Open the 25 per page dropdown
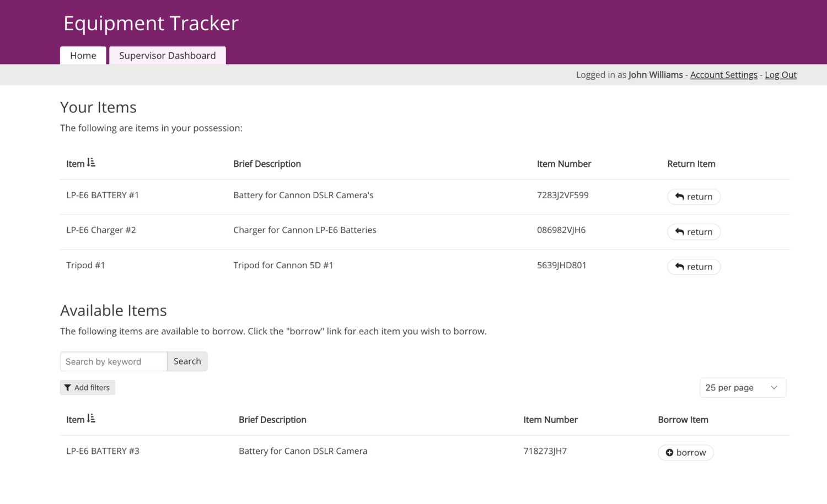The width and height of the screenshot is (827, 504). (742, 388)
